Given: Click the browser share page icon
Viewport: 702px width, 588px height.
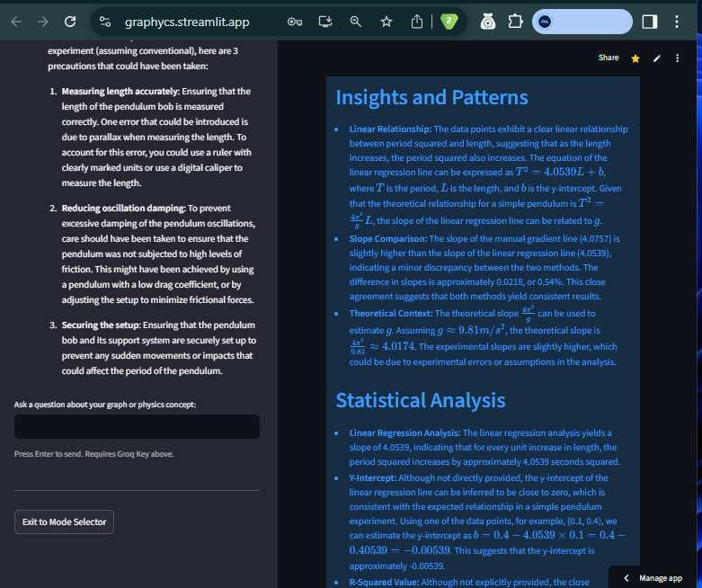Looking at the screenshot, I should [x=417, y=22].
